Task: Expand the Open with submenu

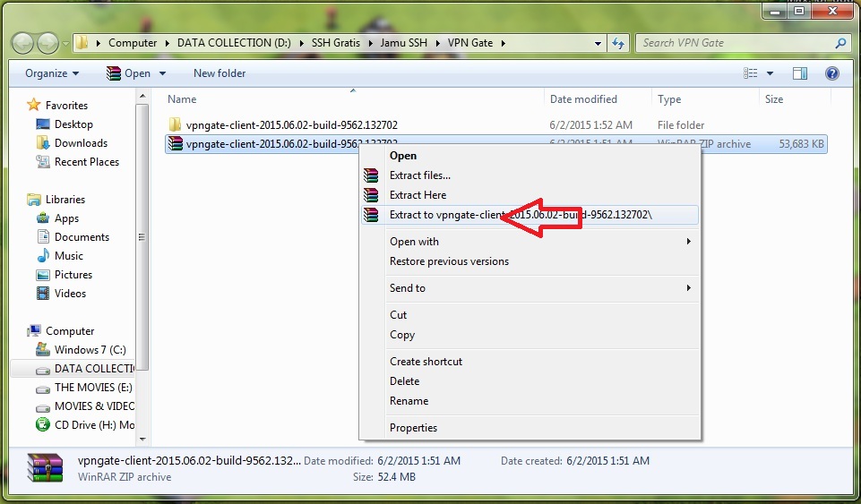Action: tap(530, 242)
